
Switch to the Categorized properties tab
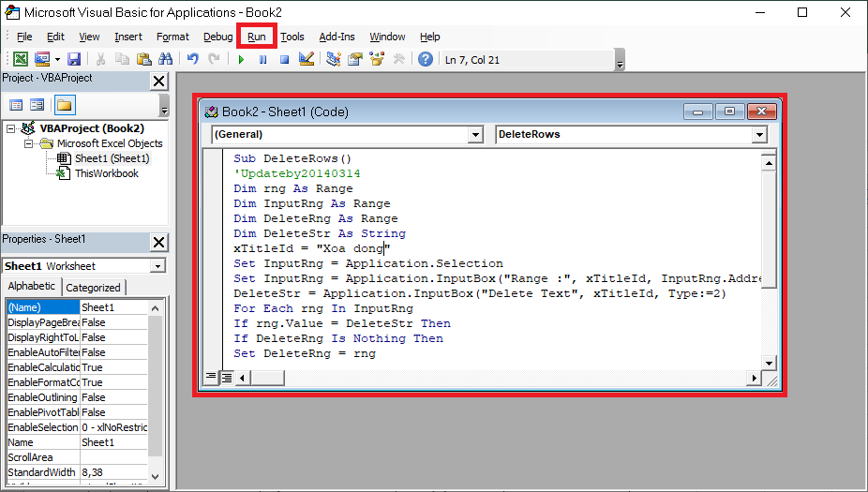[x=93, y=288]
